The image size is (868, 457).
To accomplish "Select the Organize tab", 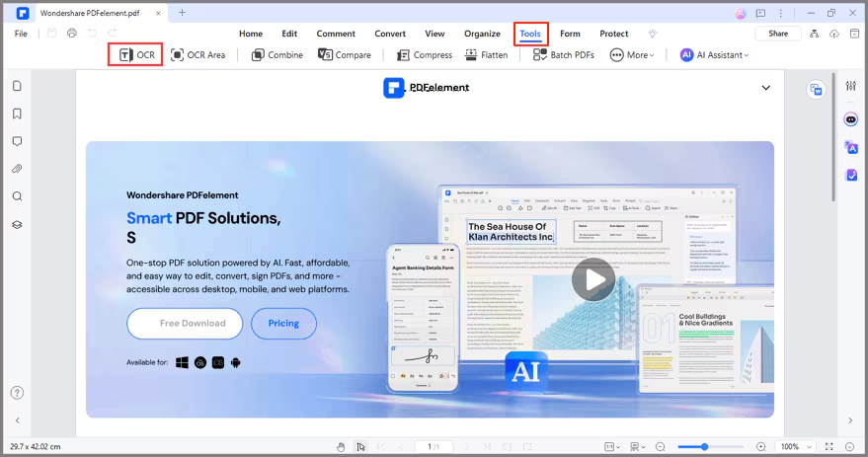I will coord(482,34).
